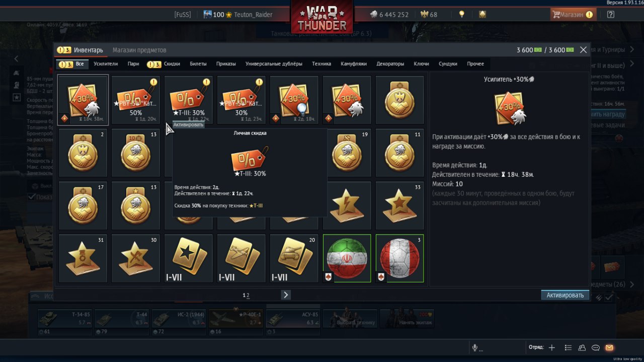Screen dimensions: 644x362
Task: Toggle the microphone voice chat icon
Action: pos(474,347)
